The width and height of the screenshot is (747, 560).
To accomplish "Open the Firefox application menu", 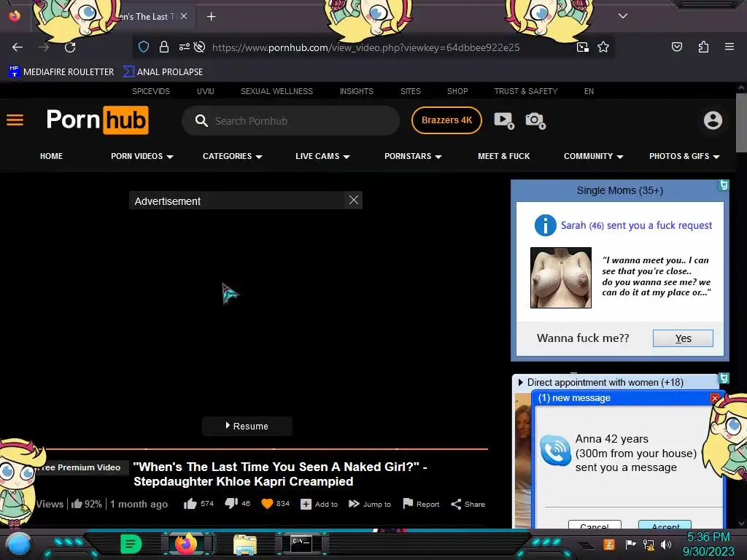I will click(729, 47).
